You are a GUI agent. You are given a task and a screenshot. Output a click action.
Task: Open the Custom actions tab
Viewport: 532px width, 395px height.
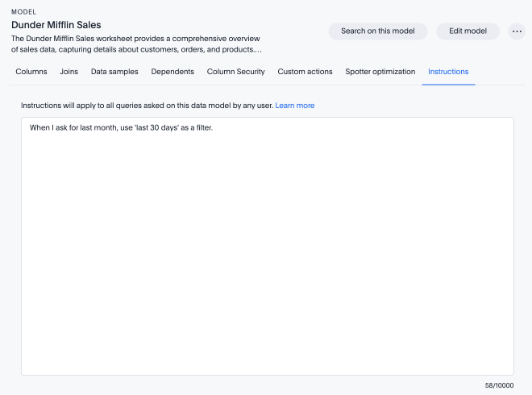coord(305,72)
